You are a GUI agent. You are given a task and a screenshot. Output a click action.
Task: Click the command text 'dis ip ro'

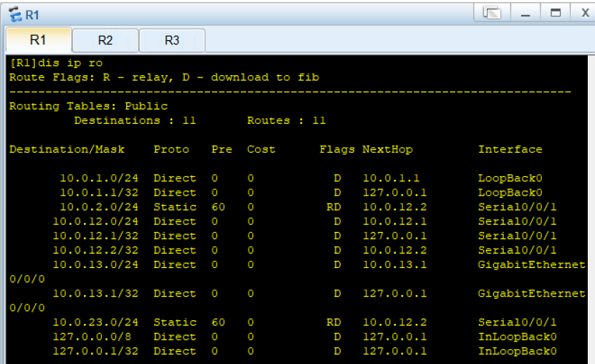tap(70, 63)
